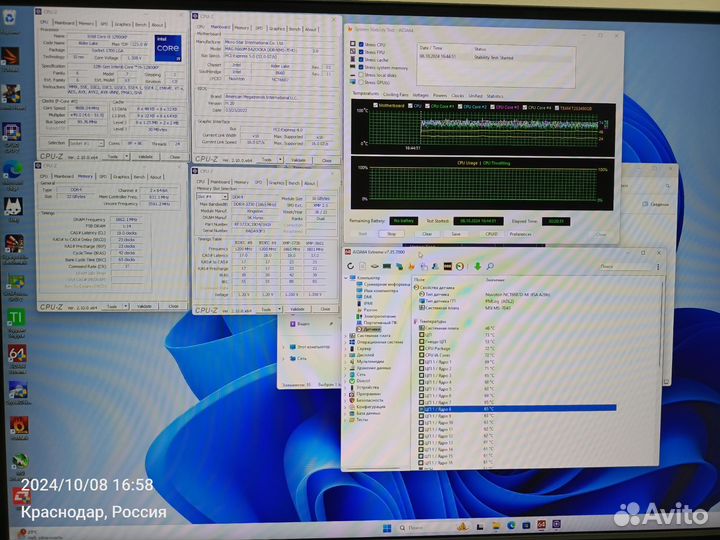The width and height of the screenshot is (720, 540).
Task: Click the Поиск search field in AIDA64
Action: point(626,266)
